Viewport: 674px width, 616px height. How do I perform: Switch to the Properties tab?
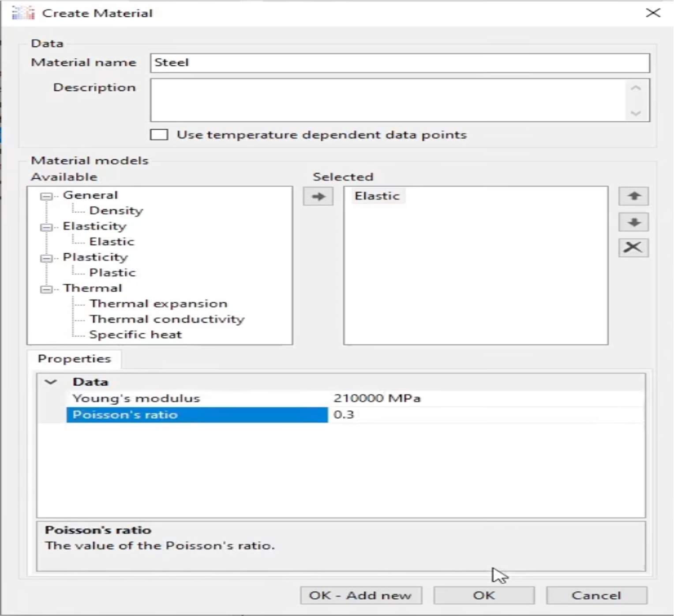point(74,359)
